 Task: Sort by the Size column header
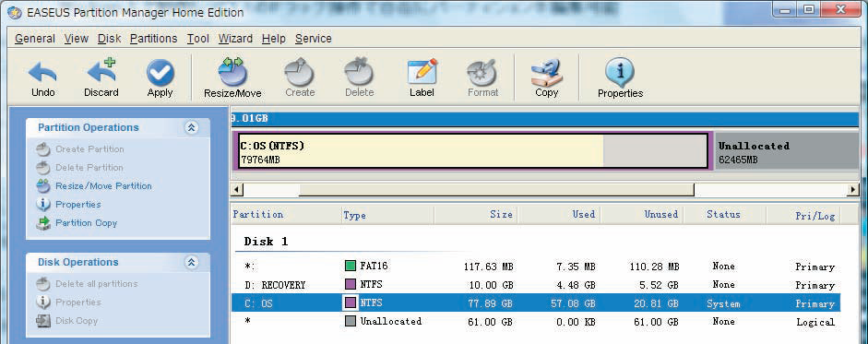point(476,215)
